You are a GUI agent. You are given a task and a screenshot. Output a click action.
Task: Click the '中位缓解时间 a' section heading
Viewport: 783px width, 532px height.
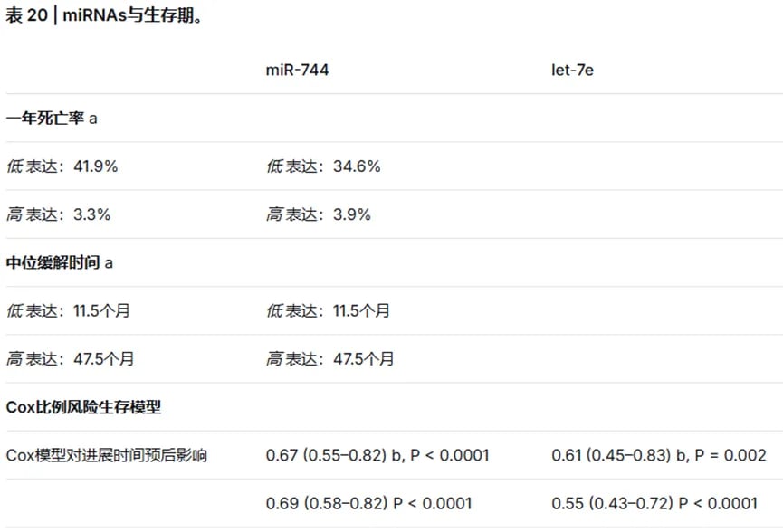pos(60,262)
